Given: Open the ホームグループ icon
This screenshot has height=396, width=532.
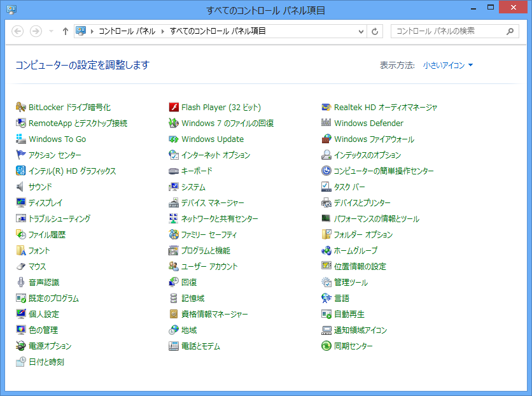Looking at the screenshot, I should (x=326, y=250).
